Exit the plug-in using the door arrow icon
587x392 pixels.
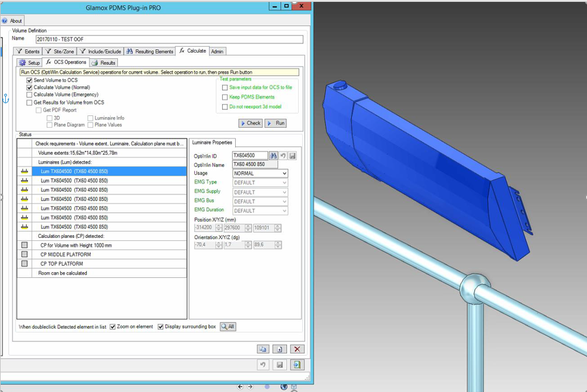[297, 365]
